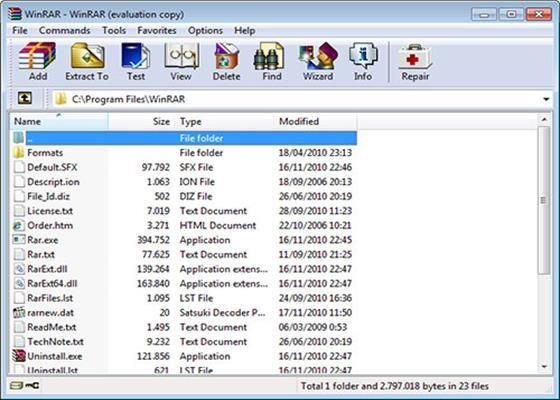Image resolution: width=560 pixels, height=400 pixels.
Task: Open the Commands menu
Action: coord(64,30)
